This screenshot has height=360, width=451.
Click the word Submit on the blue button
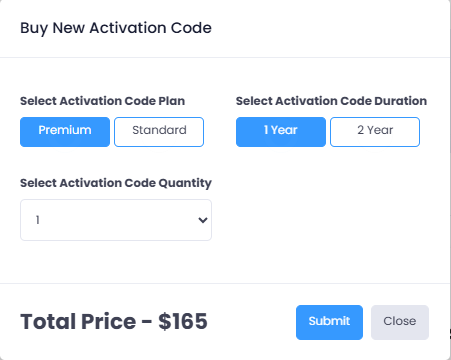(329, 321)
